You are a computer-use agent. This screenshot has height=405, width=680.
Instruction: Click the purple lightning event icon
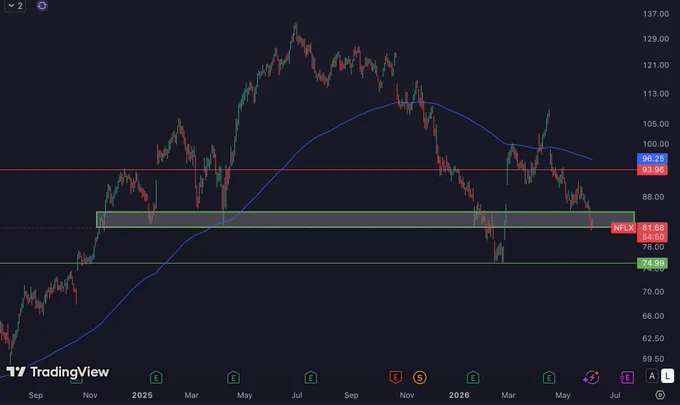click(x=591, y=378)
